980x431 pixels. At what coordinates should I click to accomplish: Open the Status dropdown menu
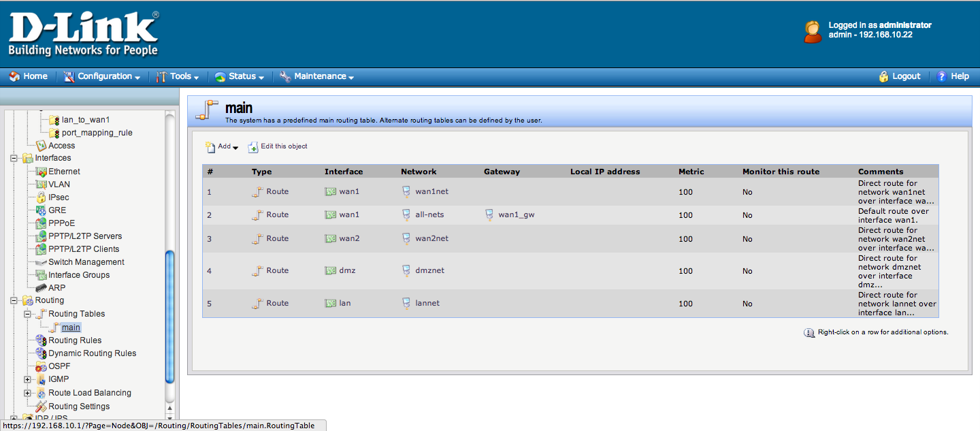click(240, 76)
